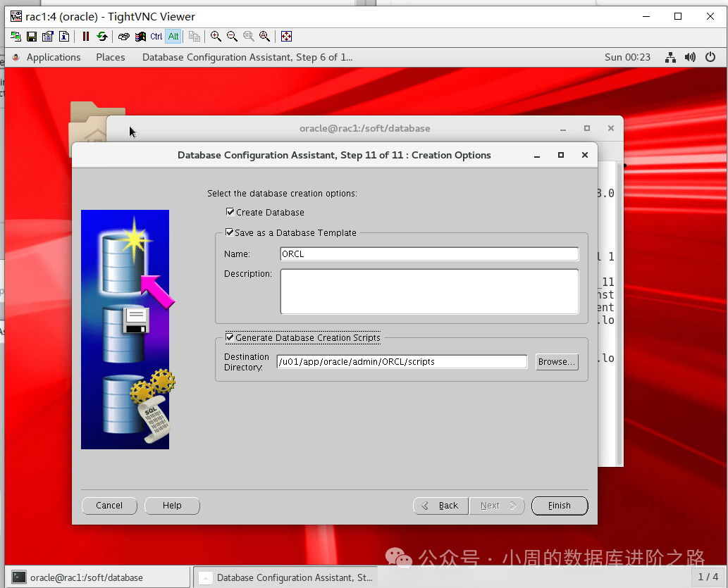Click the Browse... button

pyautogui.click(x=557, y=361)
